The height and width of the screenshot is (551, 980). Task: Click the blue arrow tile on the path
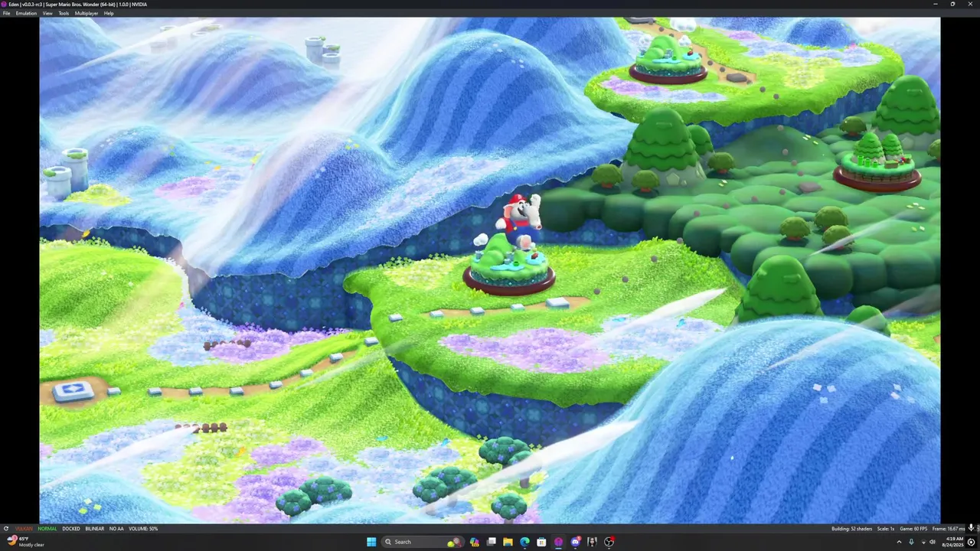(73, 391)
